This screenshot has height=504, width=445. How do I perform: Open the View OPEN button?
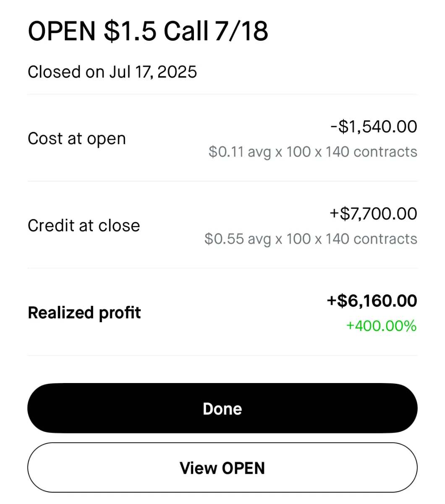pyautogui.click(x=222, y=467)
